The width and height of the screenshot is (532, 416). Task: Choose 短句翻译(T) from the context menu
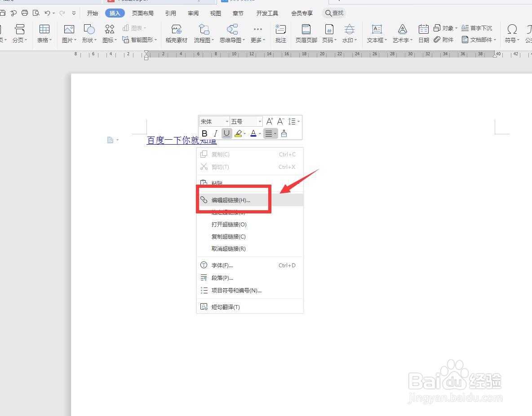point(250,307)
